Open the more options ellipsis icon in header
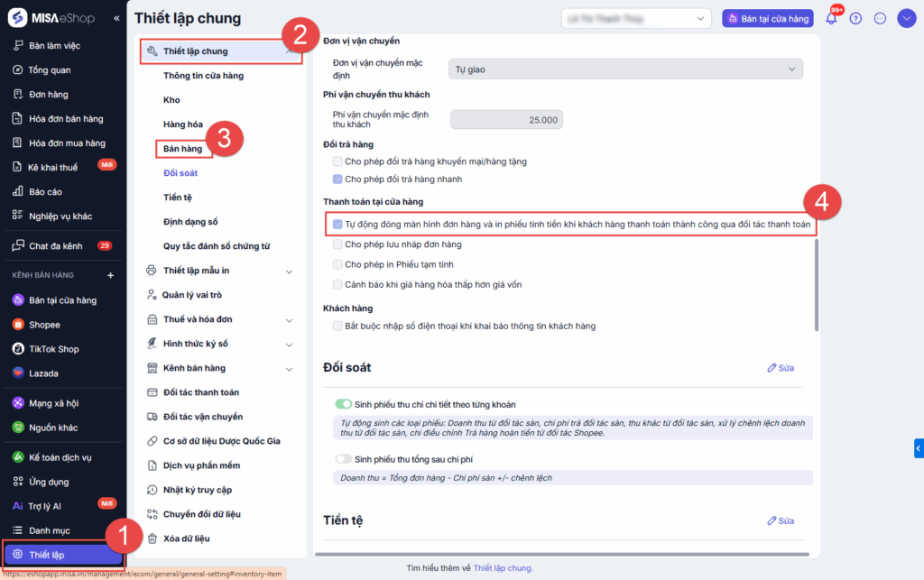Image resolution: width=924 pixels, height=580 pixels. [x=880, y=18]
